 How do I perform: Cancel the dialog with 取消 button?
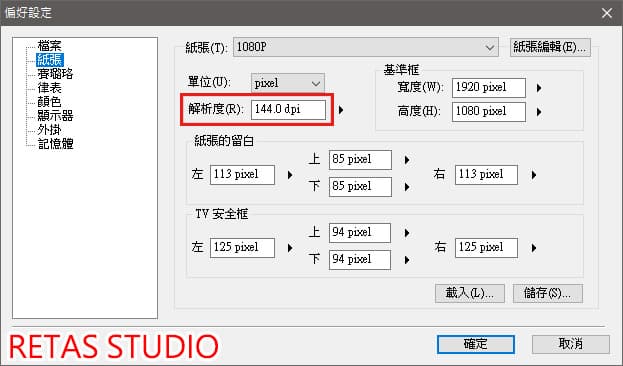click(x=571, y=344)
